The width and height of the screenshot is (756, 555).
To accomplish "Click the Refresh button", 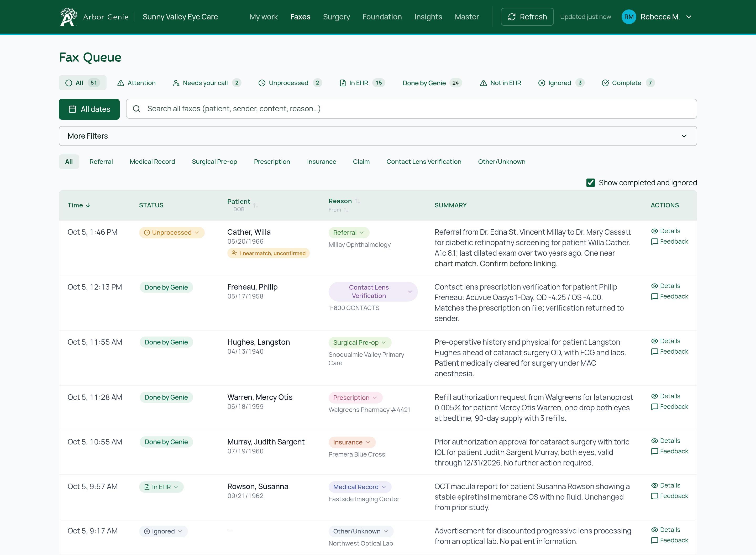I will tap(527, 17).
